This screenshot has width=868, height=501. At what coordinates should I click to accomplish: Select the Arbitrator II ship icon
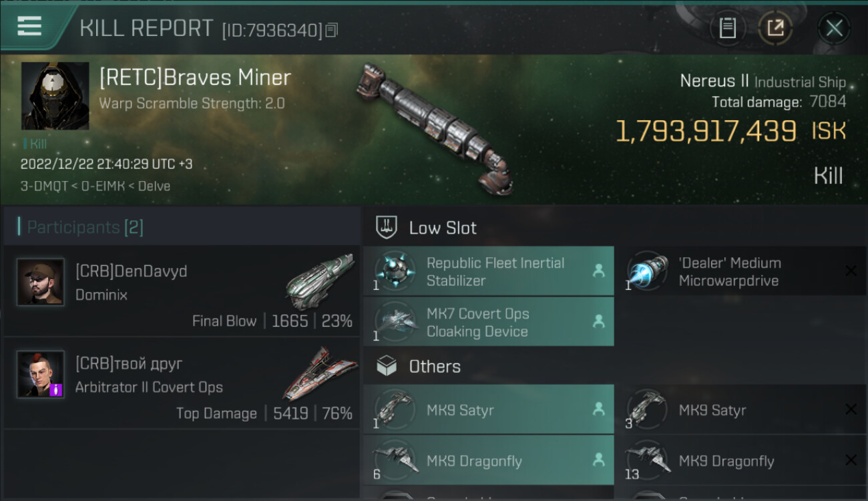(319, 373)
